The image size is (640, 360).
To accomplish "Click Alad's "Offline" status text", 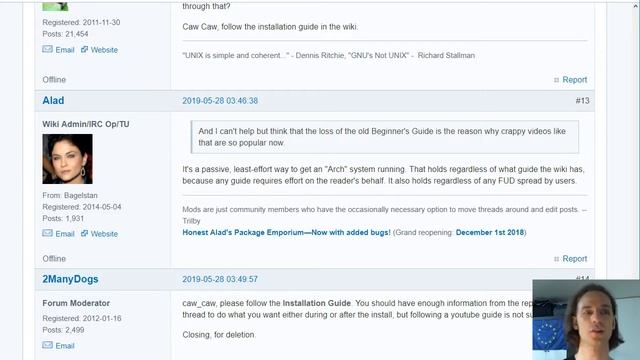I will click(54, 259).
